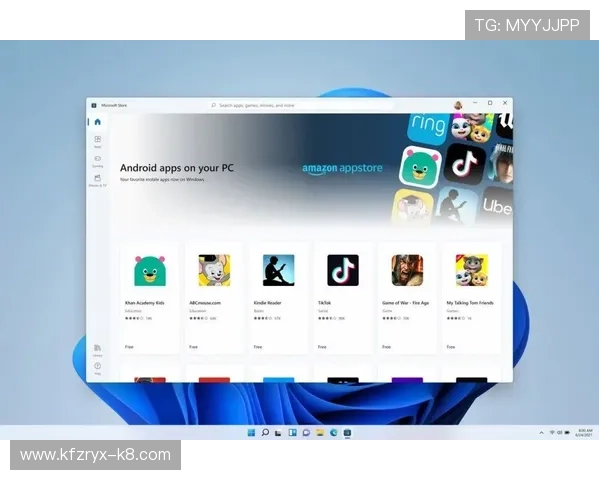Click 'Android apps on your PC' heading
The image size is (600, 480).
pyautogui.click(x=176, y=168)
